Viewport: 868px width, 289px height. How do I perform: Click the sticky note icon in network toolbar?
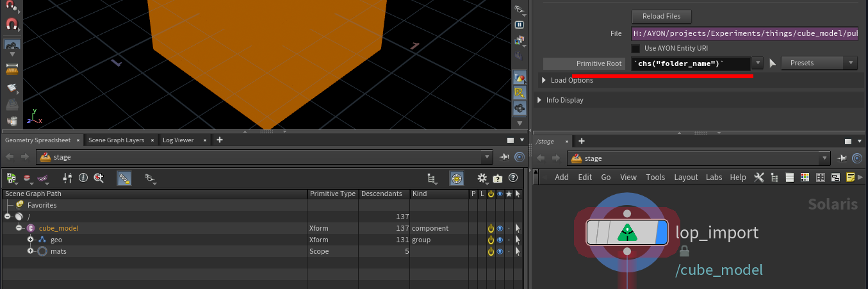(851, 178)
